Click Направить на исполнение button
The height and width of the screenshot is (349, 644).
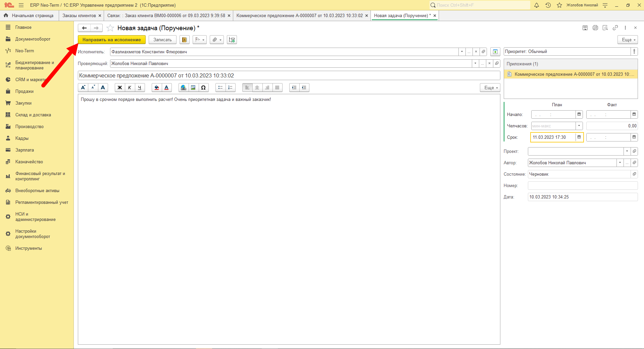[x=112, y=40]
